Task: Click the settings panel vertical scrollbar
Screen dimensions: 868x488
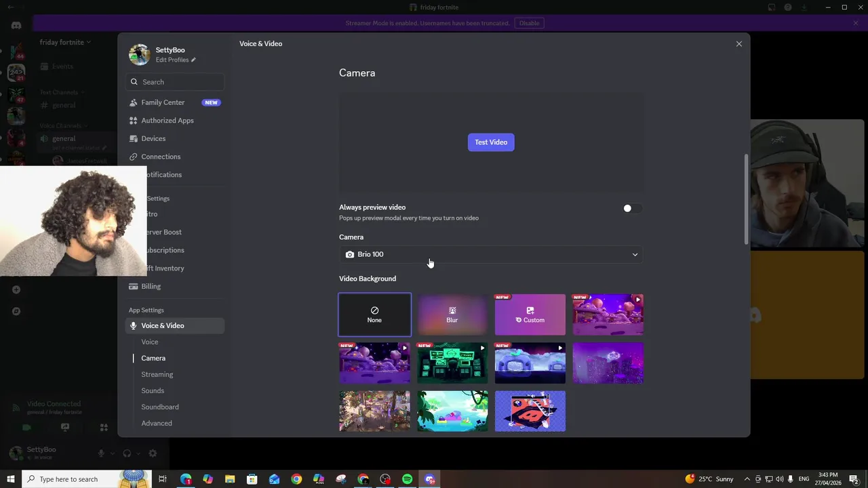Action: pos(747,199)
